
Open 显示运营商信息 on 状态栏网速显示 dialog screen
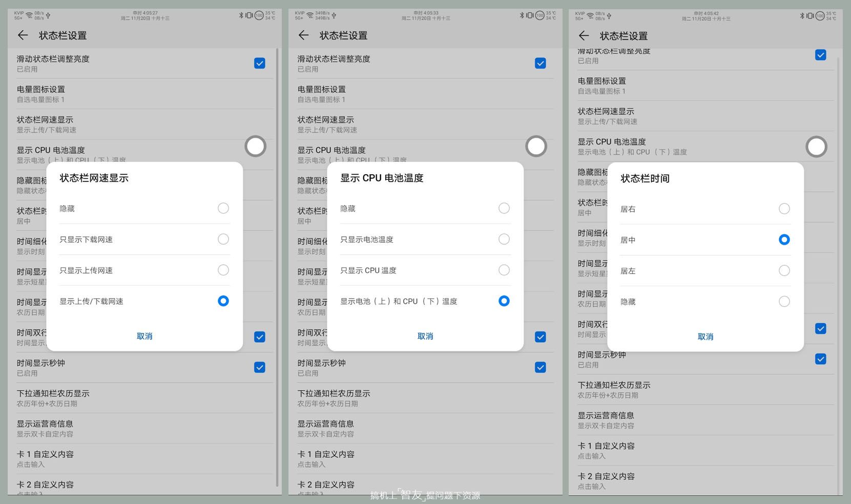pyautogui.click(x=144, y=428)
